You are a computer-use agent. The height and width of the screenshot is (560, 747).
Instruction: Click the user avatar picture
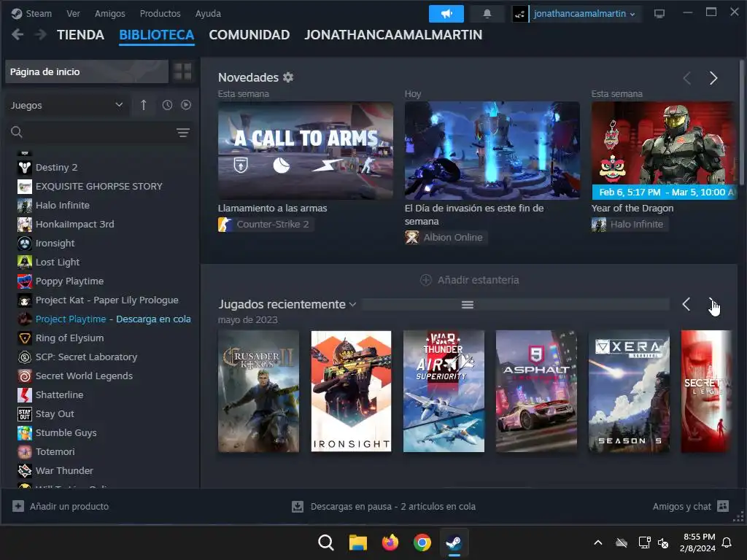coord(519,15)
